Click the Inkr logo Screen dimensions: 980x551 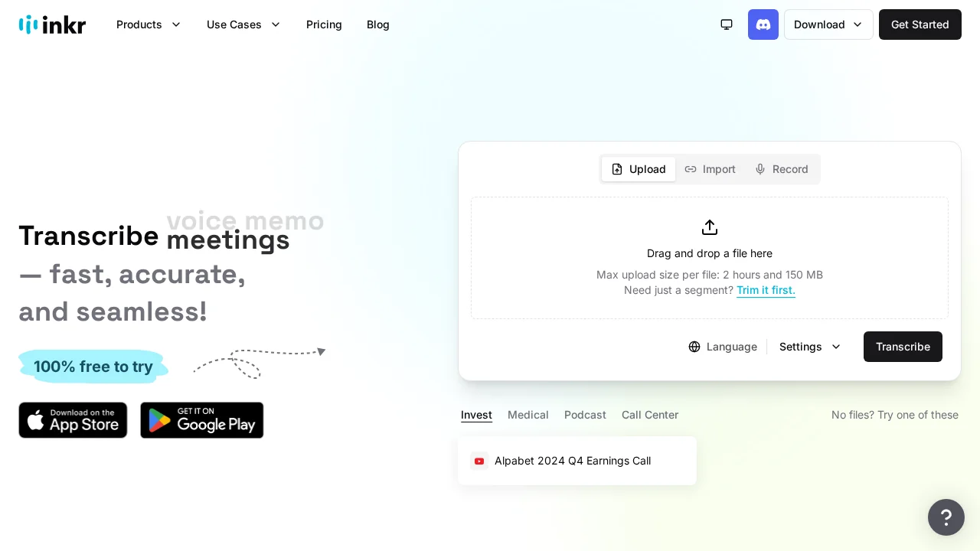[x=52, y=24]
